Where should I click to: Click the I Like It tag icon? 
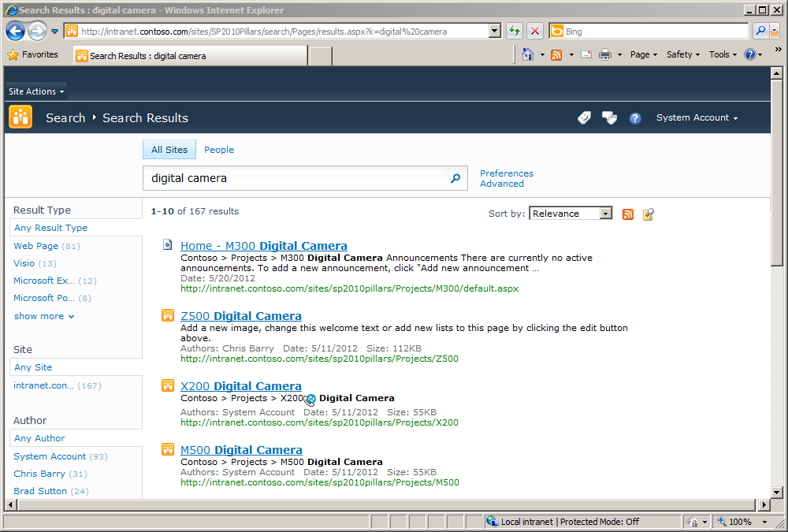[584, 117]
